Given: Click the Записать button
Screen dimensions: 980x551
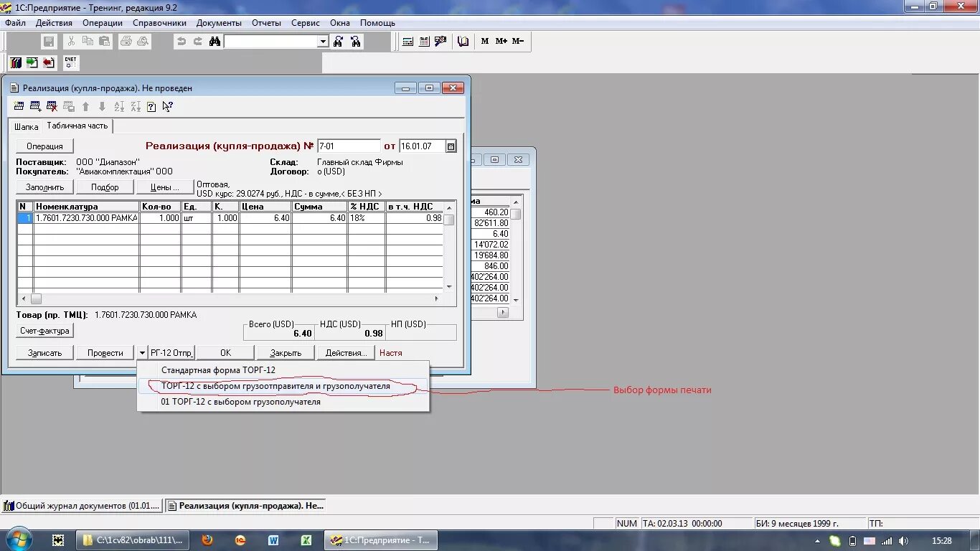Looking at the screenshot, I should click(x=44, y=353).
